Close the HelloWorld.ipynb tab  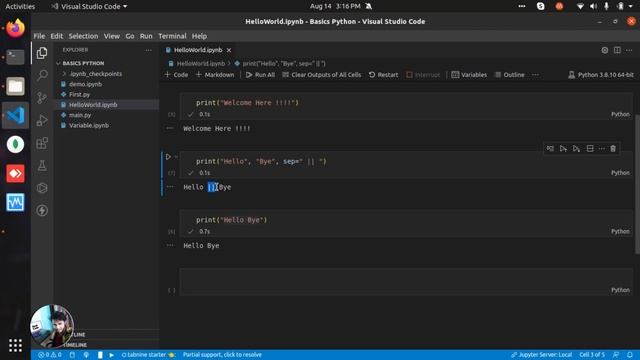click(x=229, y=50)
